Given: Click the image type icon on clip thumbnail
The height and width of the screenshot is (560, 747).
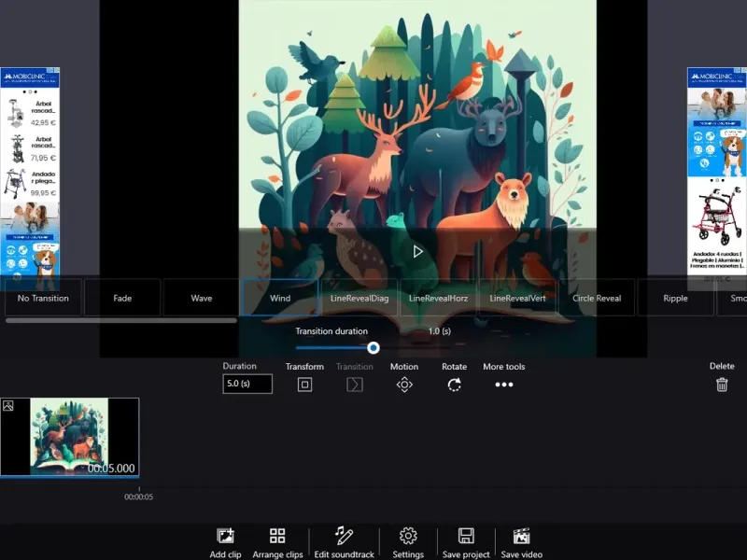Looking at the screenshot, I should [8, 406].
